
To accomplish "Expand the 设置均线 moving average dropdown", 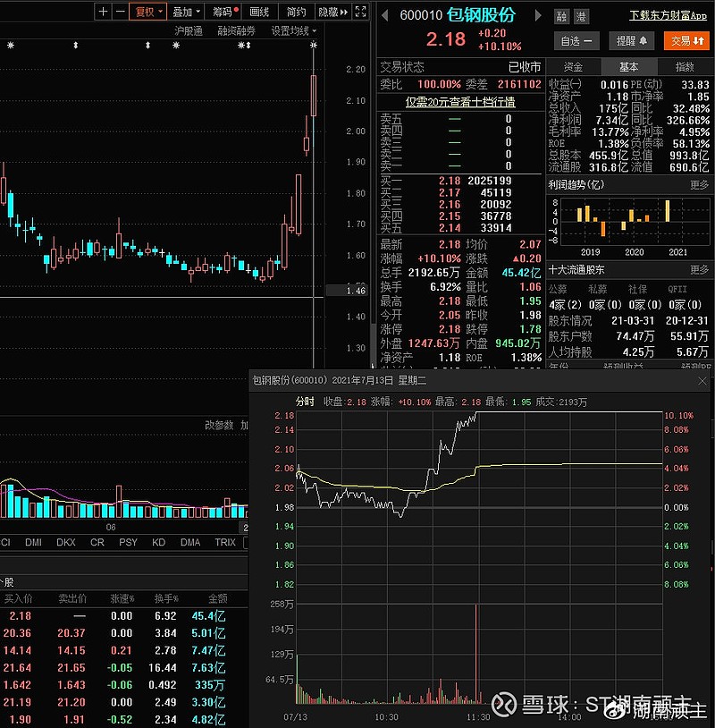I will point(294,30).
